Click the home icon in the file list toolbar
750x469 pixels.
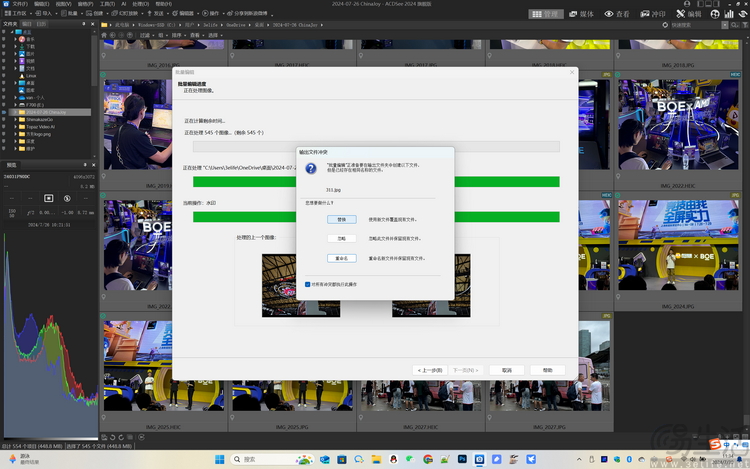[104, 35]
